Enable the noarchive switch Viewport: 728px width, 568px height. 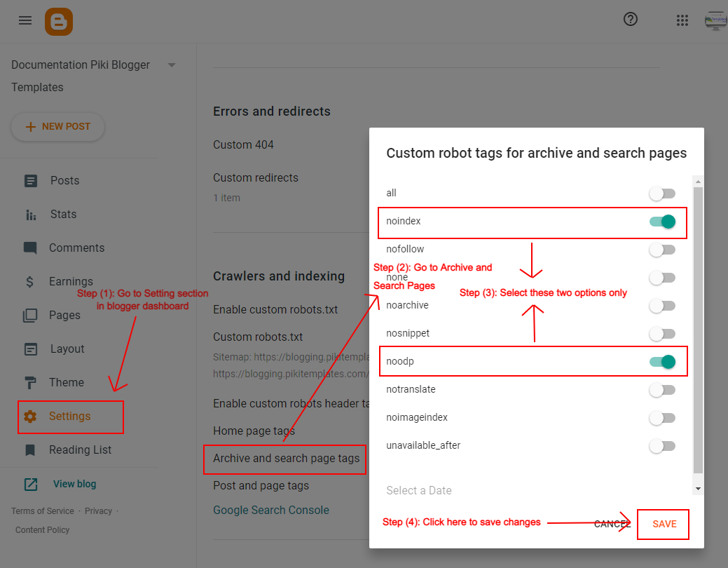[662, 306]
